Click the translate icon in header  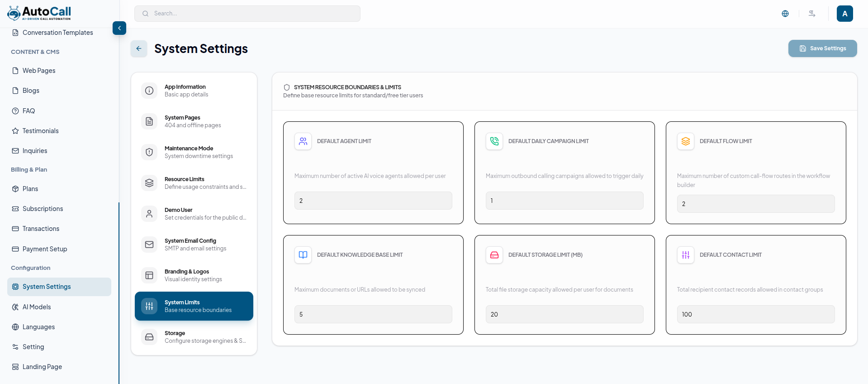(x=812, y=14)
